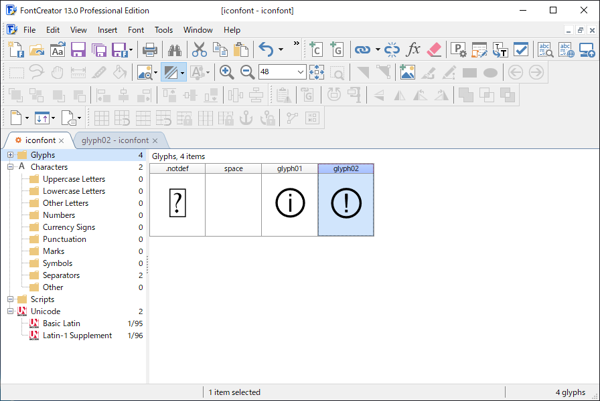Close the glyph02 - iconfont tab

tap(155, 141)
